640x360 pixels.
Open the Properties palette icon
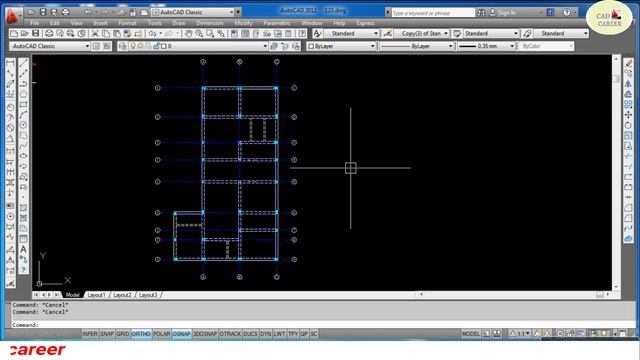coord(234,33)
